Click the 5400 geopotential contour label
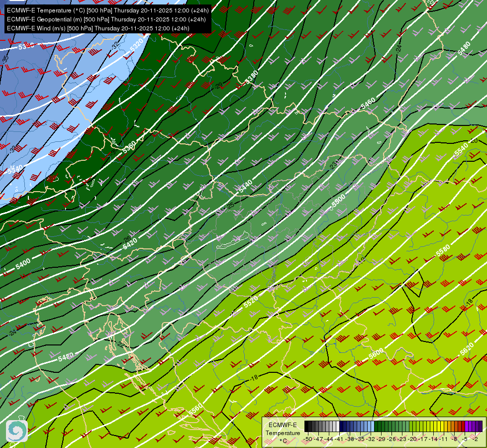 tap(23, 264)
